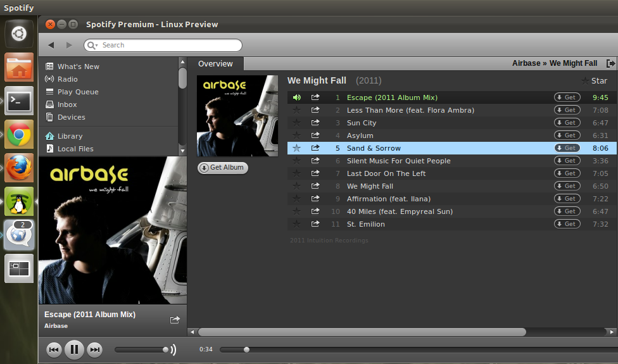Get the Escape (2011 Album Mix) track

point(567,97)
